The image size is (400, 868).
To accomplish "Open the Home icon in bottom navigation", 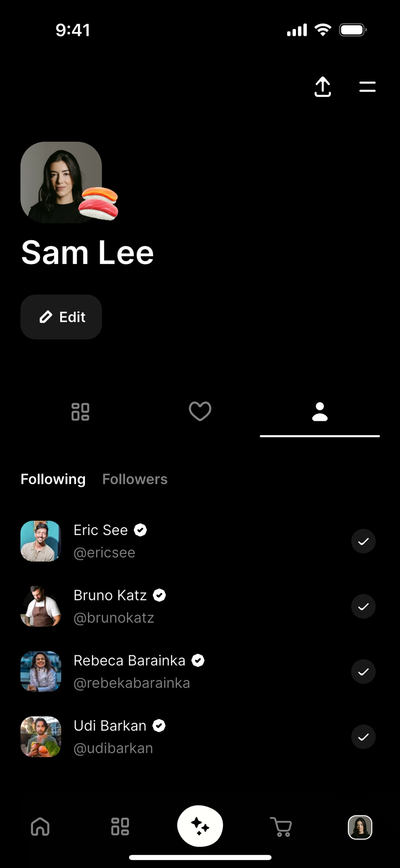I will [x=40, y=826].
